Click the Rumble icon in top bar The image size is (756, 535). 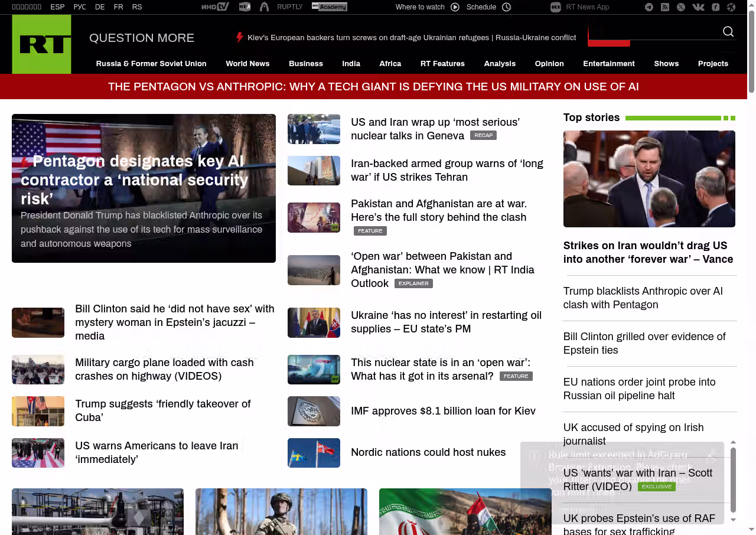click(x=715, y=7)
